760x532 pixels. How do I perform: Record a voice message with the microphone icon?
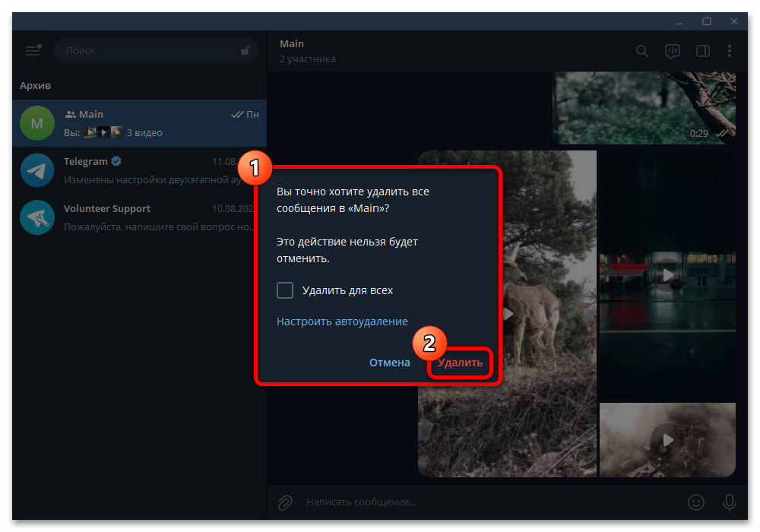coord(727,502)
